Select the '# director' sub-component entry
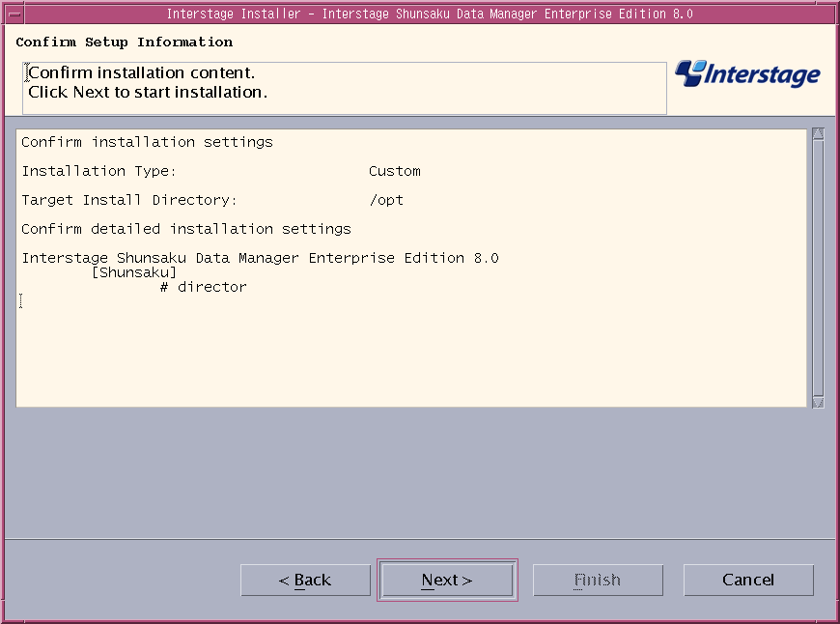The width and height of the screenshot is (840, 624). click(x=204, y=287)
